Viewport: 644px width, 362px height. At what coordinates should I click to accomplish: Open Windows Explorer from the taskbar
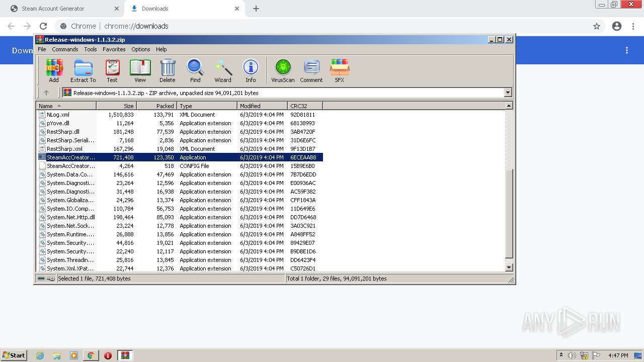(57, 355)
